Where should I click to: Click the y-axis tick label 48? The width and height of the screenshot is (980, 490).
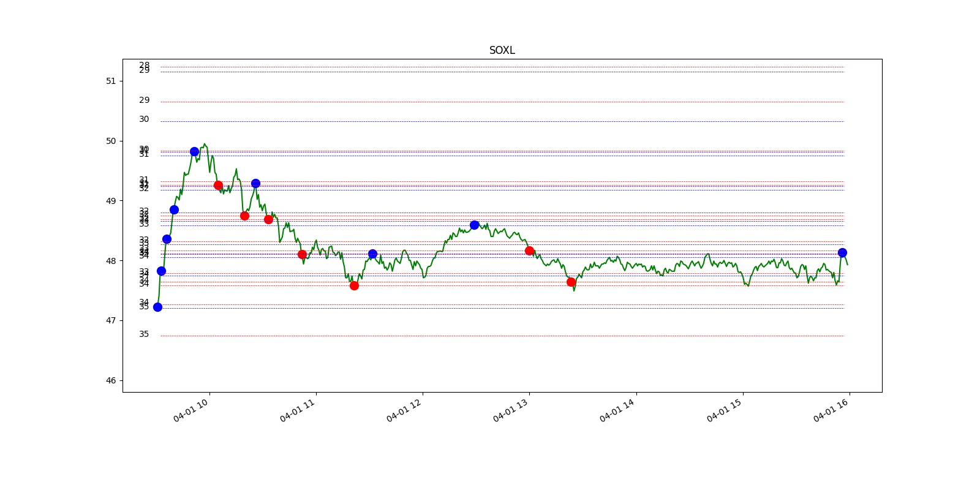click(111, 261)
